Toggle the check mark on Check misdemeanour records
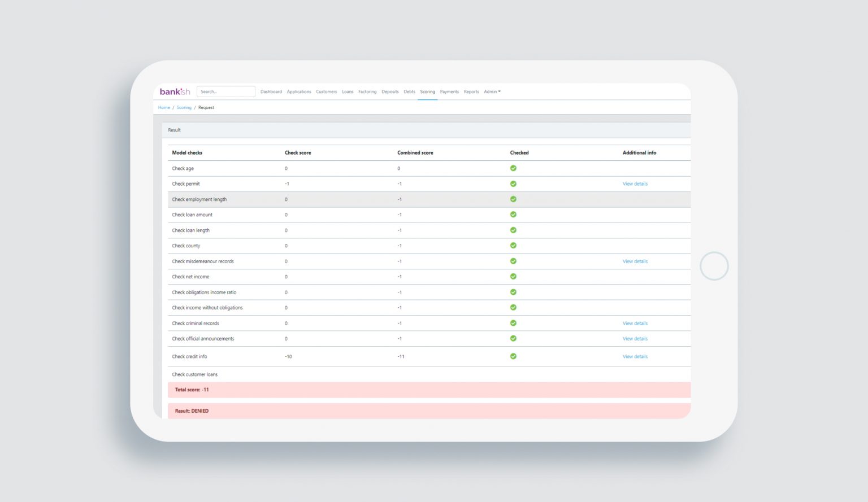The height and width of the screenshot is (502, 868). [x=513, y=261]
